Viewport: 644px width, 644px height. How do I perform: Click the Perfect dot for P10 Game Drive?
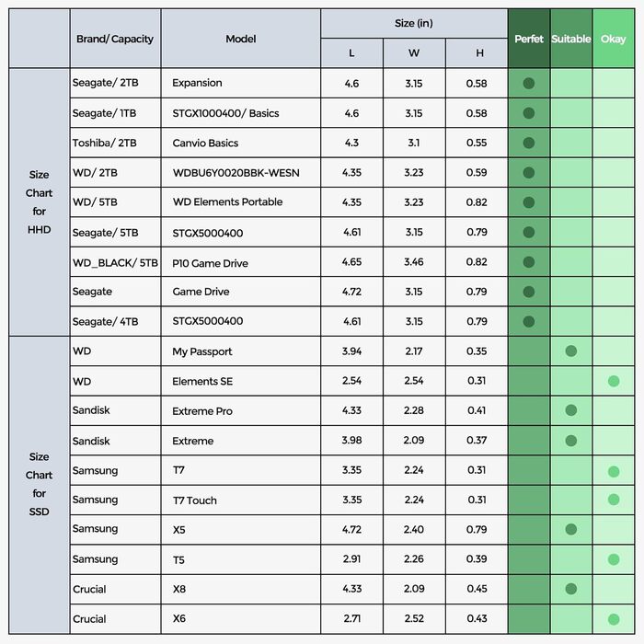click(529, 262)
